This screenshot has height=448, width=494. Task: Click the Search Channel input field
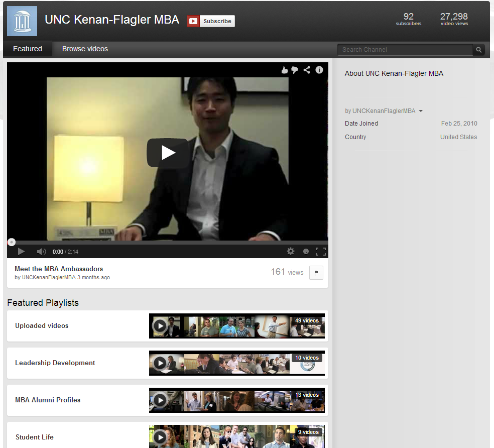[x=405, y=50]
